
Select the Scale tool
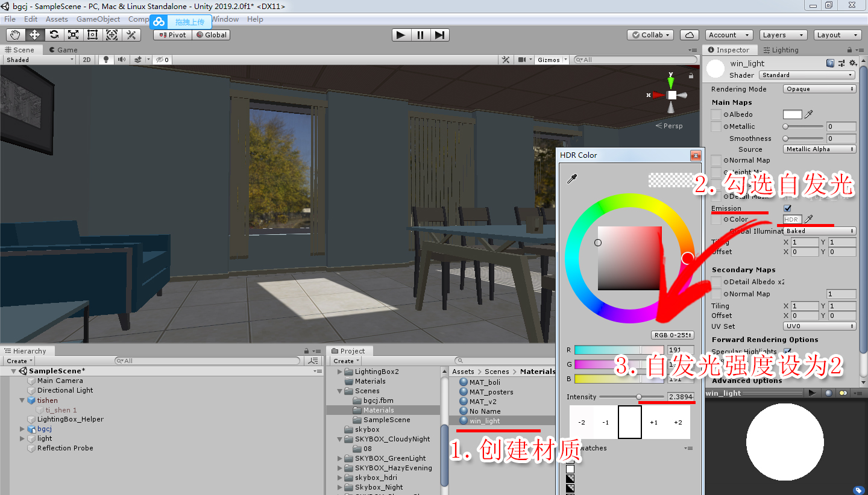pyautogui.click(x=73, y=35)
